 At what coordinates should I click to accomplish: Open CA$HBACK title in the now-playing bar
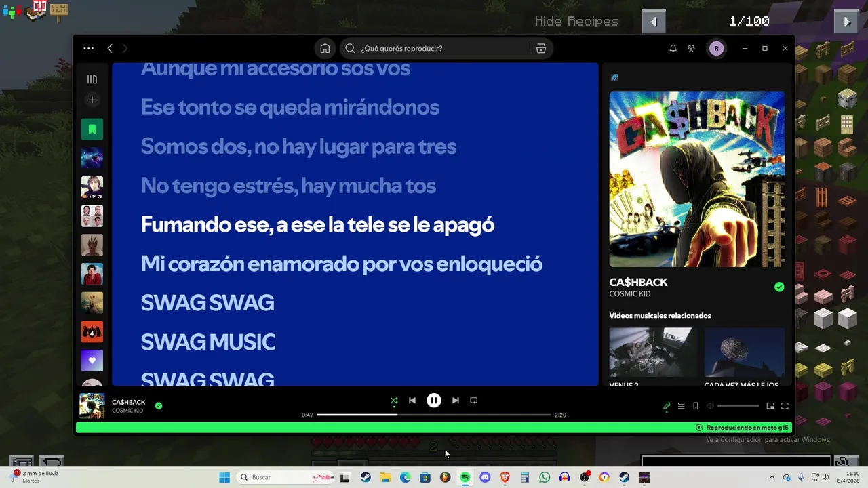pyautogui.click(x=128, y=402)
